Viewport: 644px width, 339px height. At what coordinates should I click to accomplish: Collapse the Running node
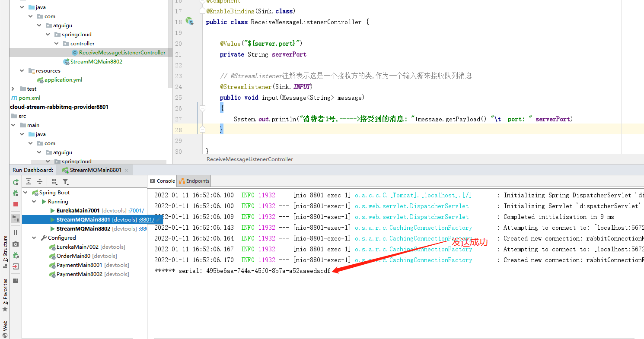[x=34, y=202]
